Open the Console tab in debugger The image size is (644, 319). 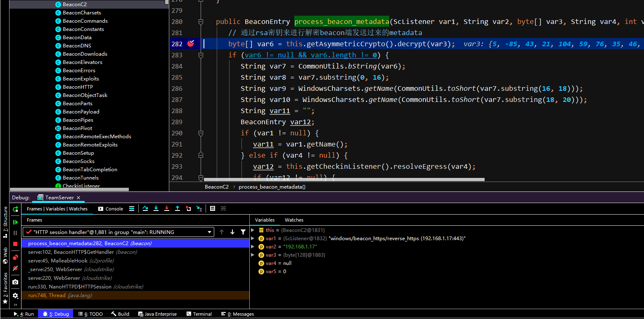tap(111, 209)
